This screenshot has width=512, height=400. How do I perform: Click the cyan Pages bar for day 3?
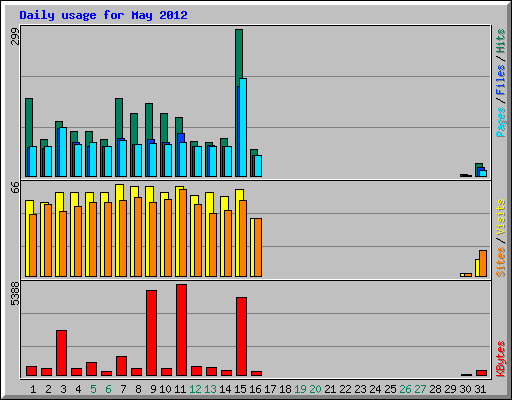point(63,152)
